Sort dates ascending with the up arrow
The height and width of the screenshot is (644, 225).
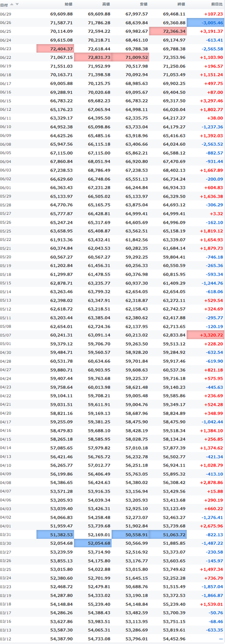point(12,4)
